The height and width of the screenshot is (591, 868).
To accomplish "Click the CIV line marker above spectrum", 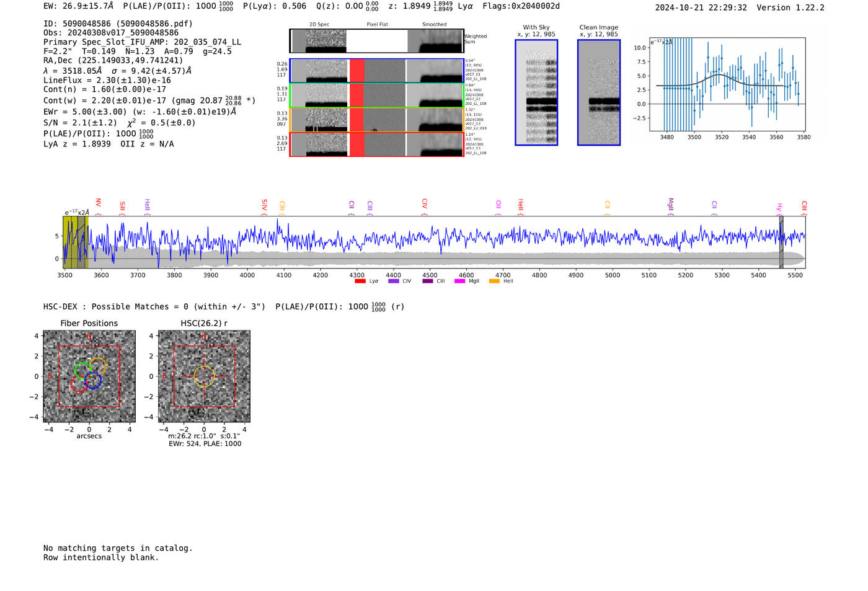I will click(424, 204).
